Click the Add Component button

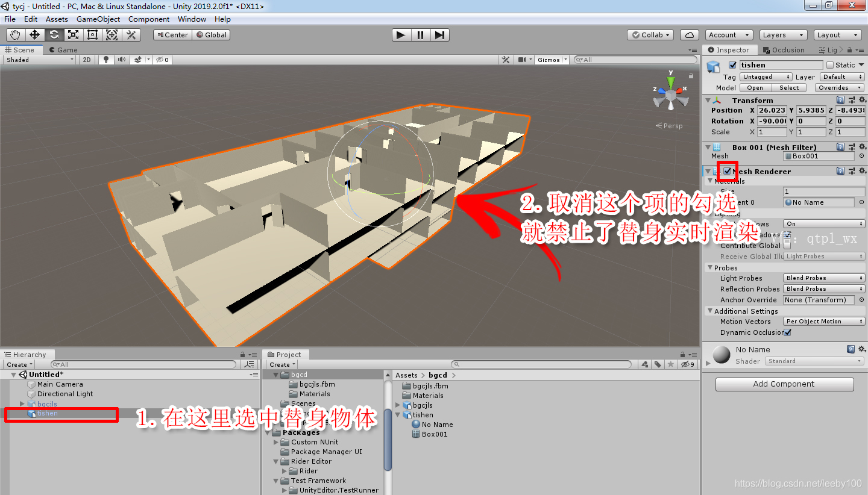point(784,384)
